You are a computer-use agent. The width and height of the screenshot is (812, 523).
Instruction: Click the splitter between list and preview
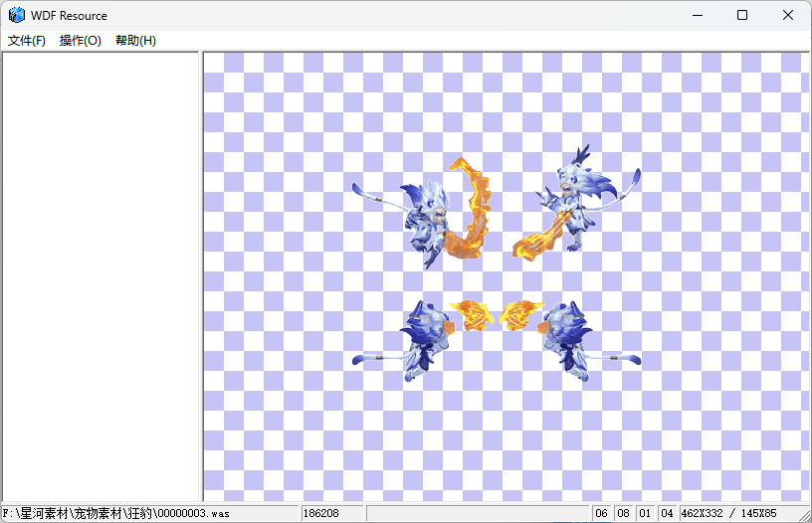point(201,276)
